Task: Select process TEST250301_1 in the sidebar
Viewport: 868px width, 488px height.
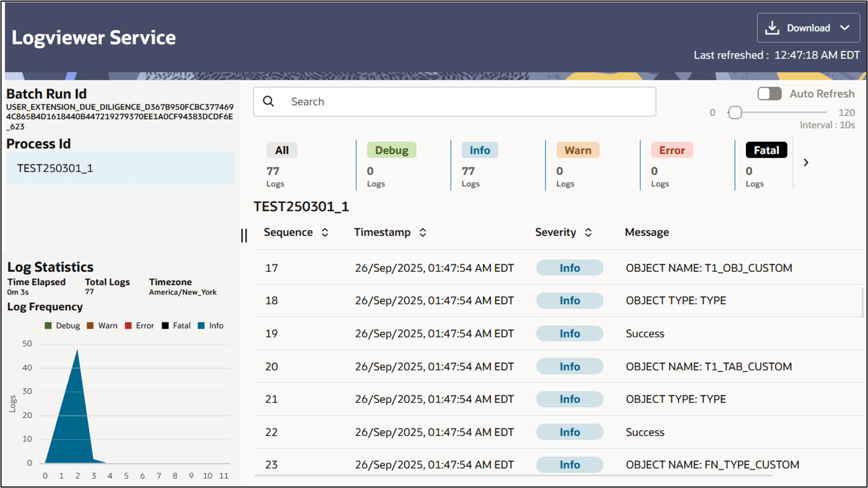Action: [55, 168]
